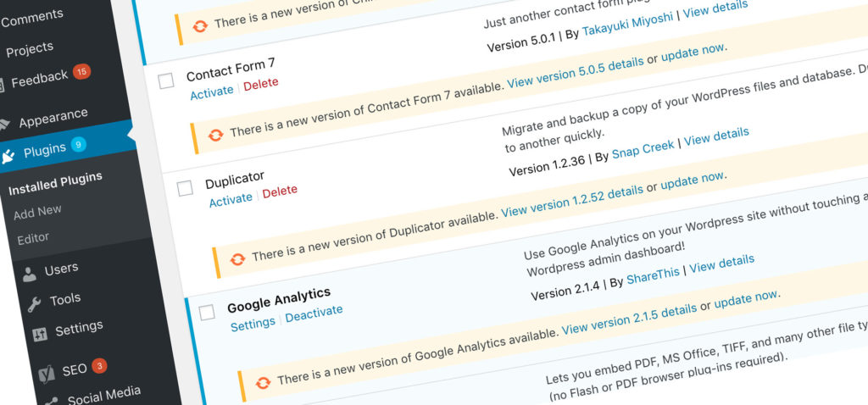Open Google Analytics plugin Settings link
Image resolution: width=868 pixels, height=405 pixels.
click(253, 324)
